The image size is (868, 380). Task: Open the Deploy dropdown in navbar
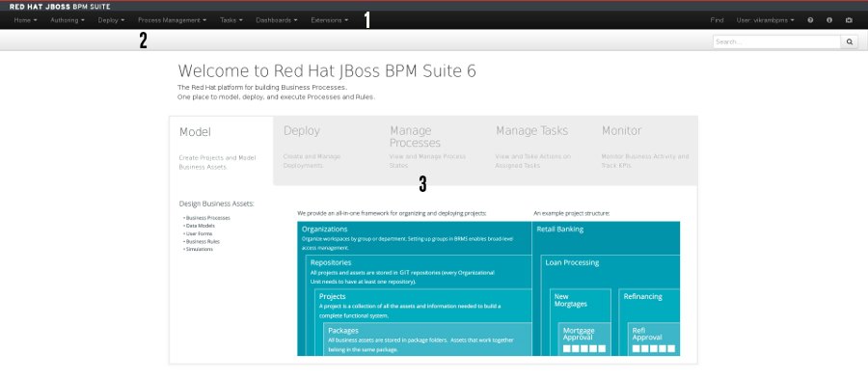pos(111,20)
